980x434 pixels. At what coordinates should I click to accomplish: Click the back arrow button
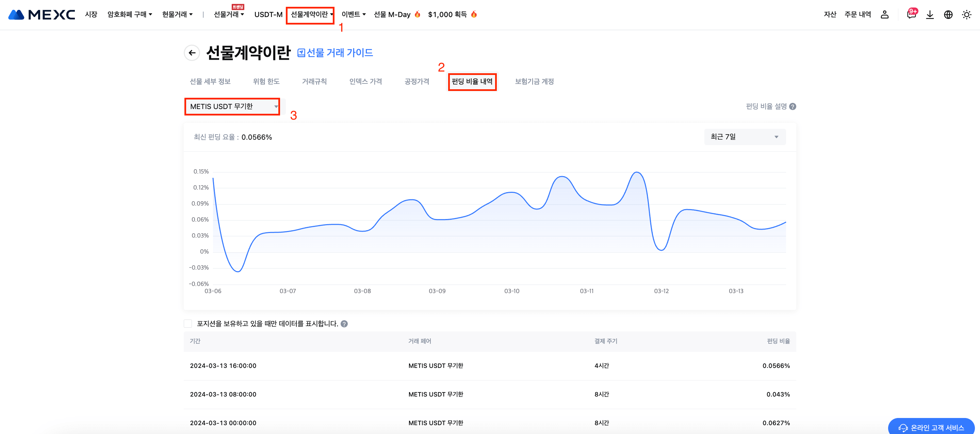192,53
